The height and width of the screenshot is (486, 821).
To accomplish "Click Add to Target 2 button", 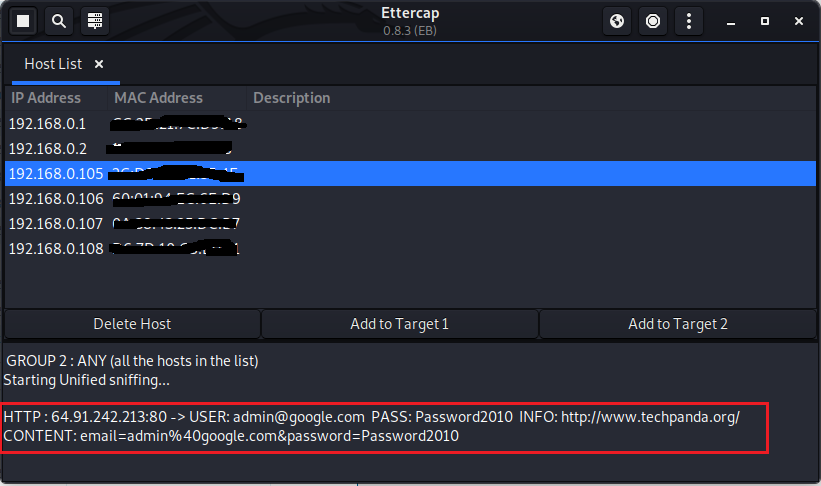I will point(678,324).
